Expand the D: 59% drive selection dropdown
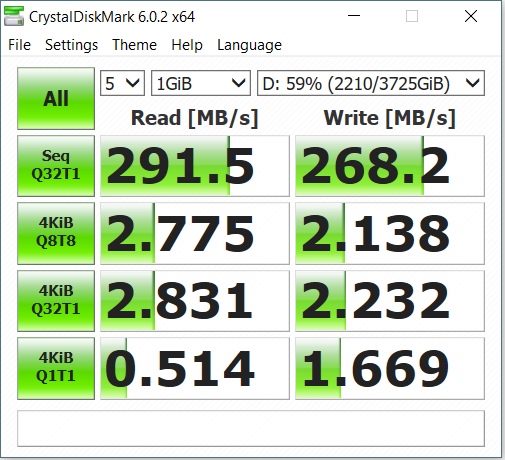The image size is (505, 460). click(371, 83)
